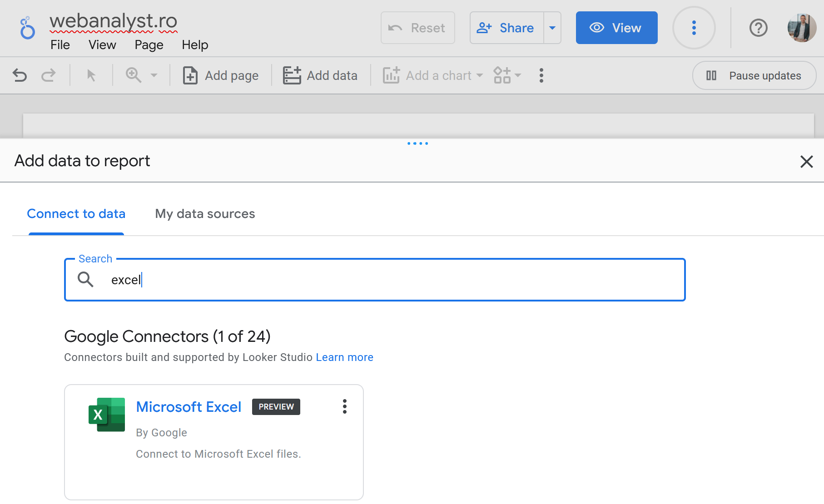824x504 pixels.
Task: Activate the selection mode arrow tool
Action: [91, 75]
